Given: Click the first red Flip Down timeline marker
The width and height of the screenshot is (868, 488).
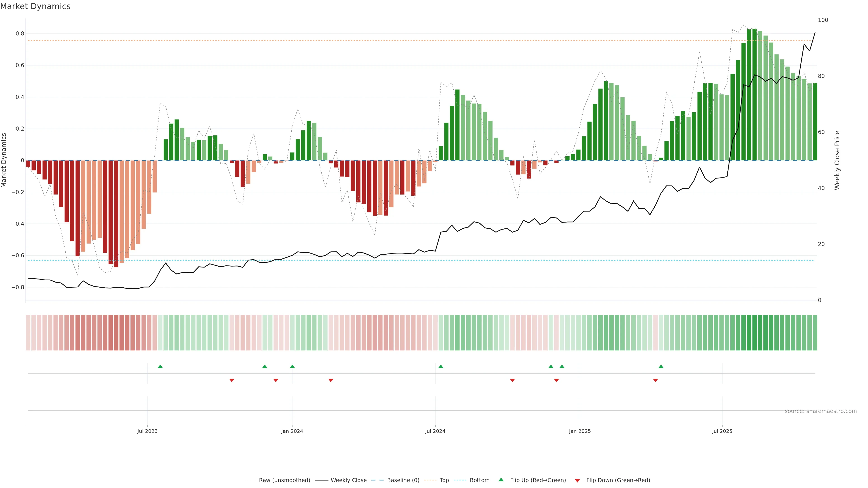Looking at the screenshot, I should [231, 380].
